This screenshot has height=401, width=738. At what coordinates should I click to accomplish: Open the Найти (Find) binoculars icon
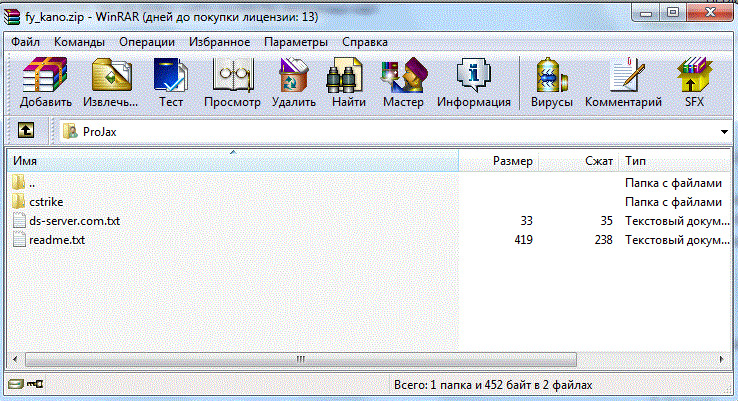click(x=345, y=75)
